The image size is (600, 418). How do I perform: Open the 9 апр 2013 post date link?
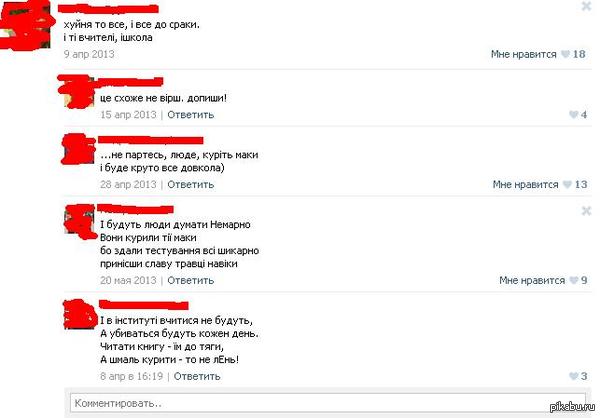(x=89, y=54)
